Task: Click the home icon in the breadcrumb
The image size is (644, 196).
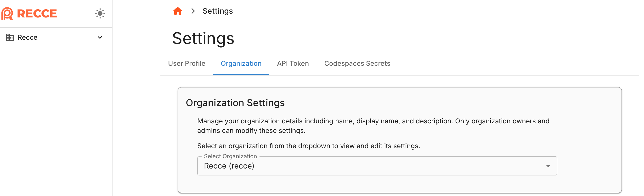Action: [177, 11]
